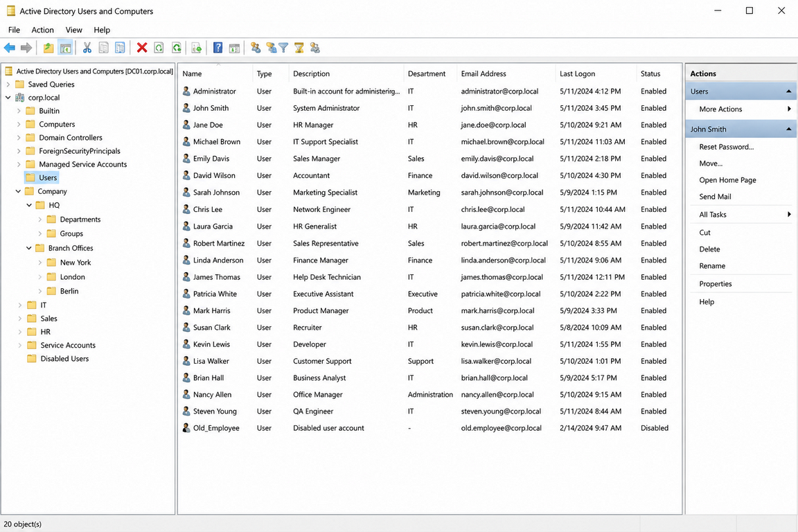
Task: Collapse the Company OU node
Action: coord(18,191)
